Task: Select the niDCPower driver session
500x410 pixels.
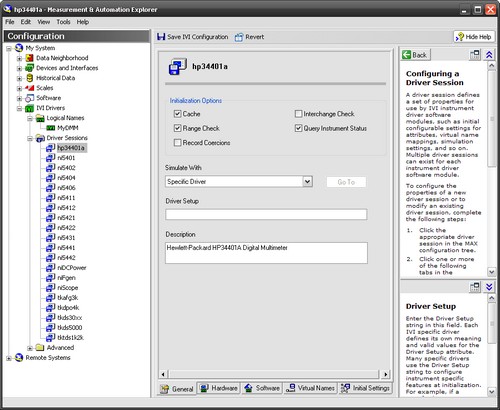Action: pos(72,268)
